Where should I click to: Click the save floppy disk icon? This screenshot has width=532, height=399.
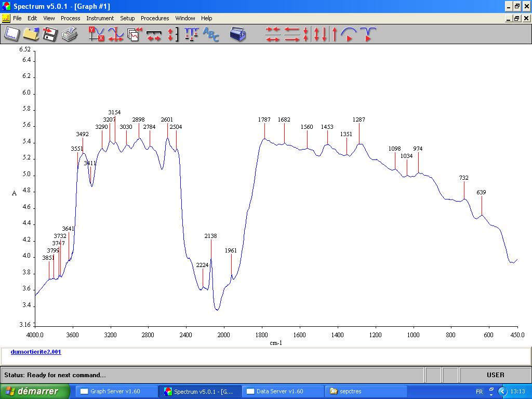coord(50,34)
